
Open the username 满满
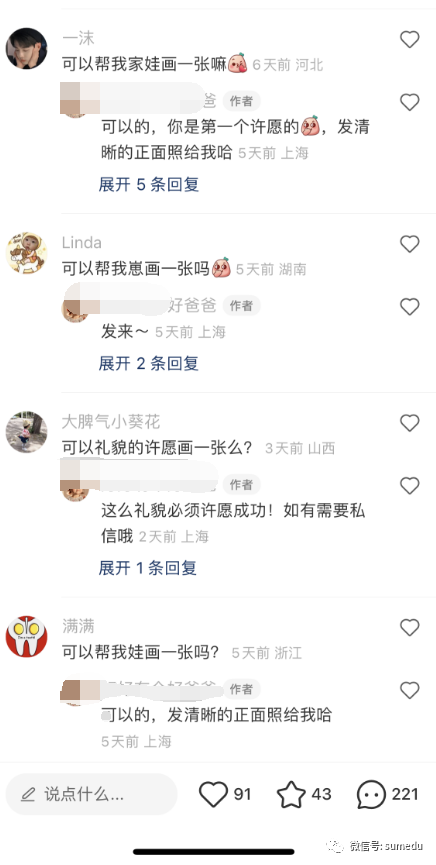point(78,627)
